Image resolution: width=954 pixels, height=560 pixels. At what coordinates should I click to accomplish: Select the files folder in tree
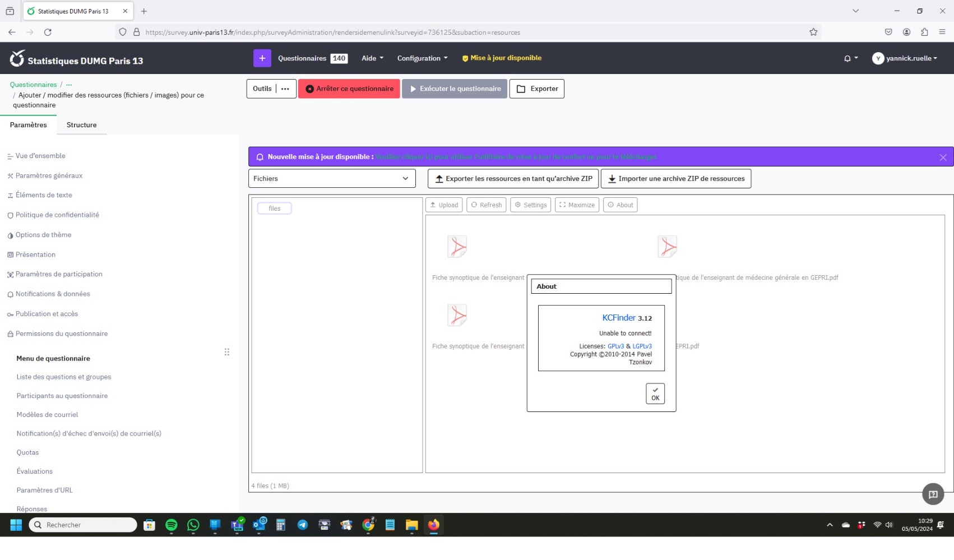click(x=274, y=209)
